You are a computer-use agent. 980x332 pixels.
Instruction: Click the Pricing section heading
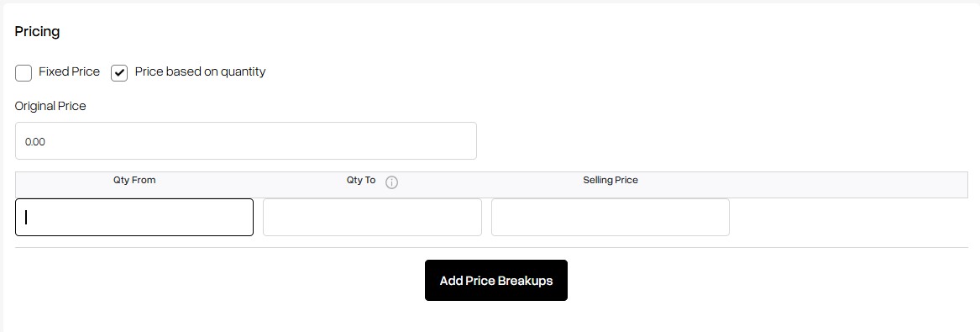(x=38, y=31)
